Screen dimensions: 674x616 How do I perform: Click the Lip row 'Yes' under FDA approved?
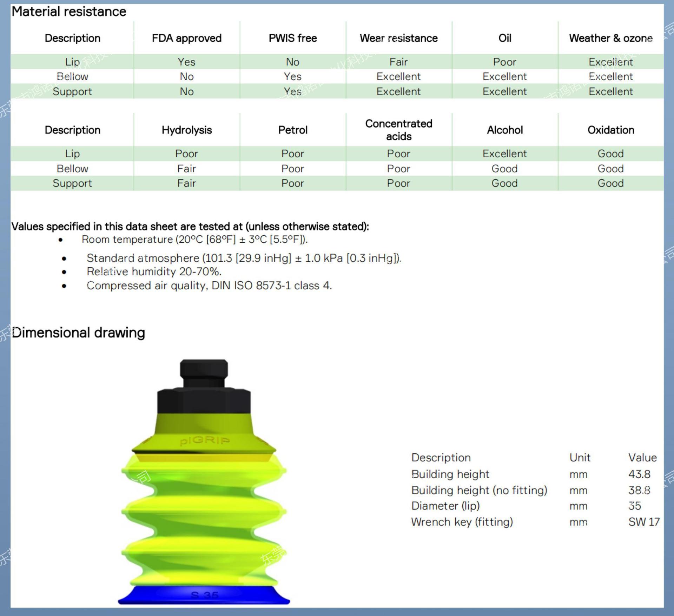click(x=186, y=62)
